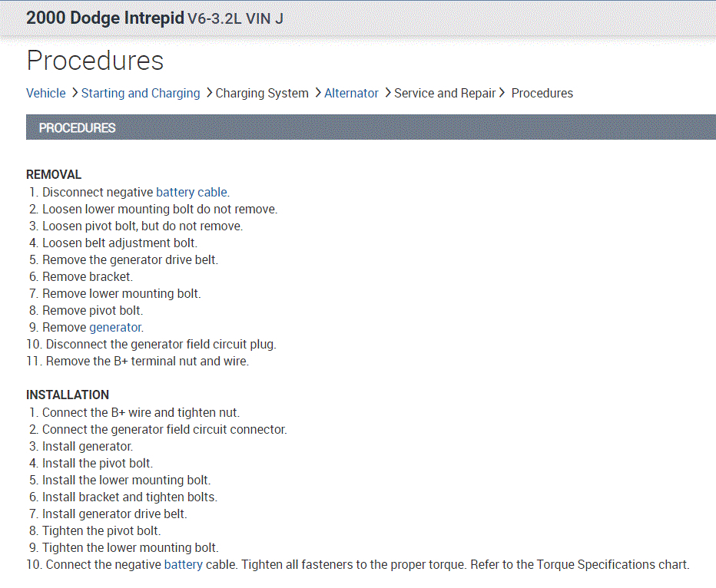Click the V6-3.2L VIN J engine label
Viewport: 716px width, 588px height.
click(x=235, y=18)
